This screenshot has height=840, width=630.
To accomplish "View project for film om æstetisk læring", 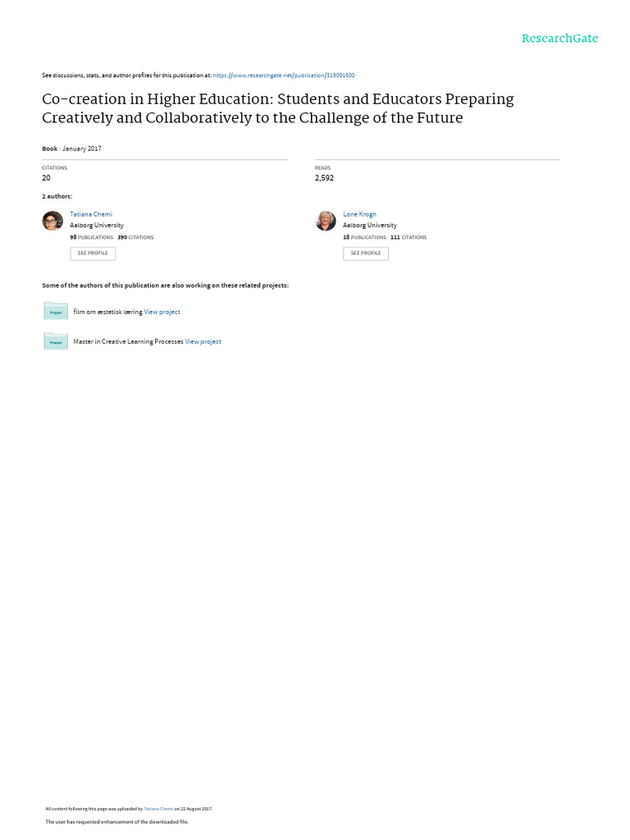I will coord(162,312).
